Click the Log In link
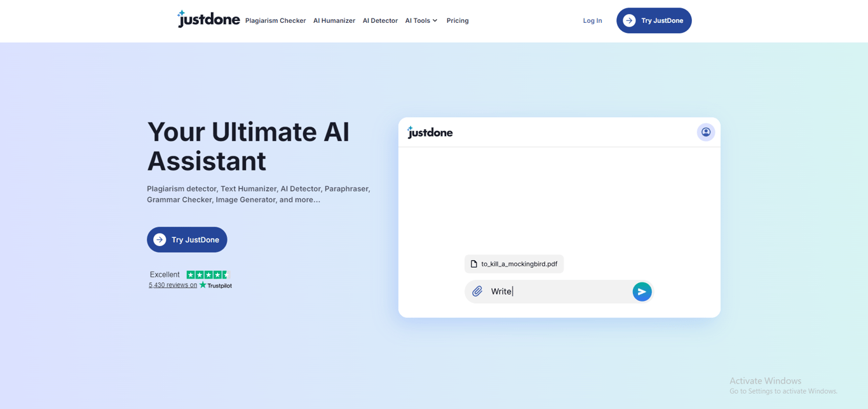The width and height of the screenshot is (868, 409). pos(592,20)
